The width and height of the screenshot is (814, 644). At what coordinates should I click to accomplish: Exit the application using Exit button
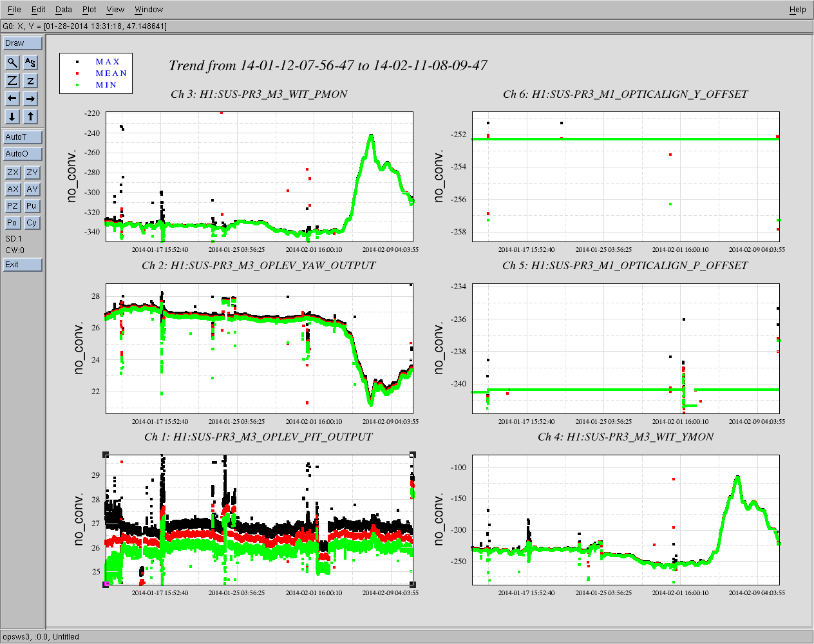click(x=23, y=265)
